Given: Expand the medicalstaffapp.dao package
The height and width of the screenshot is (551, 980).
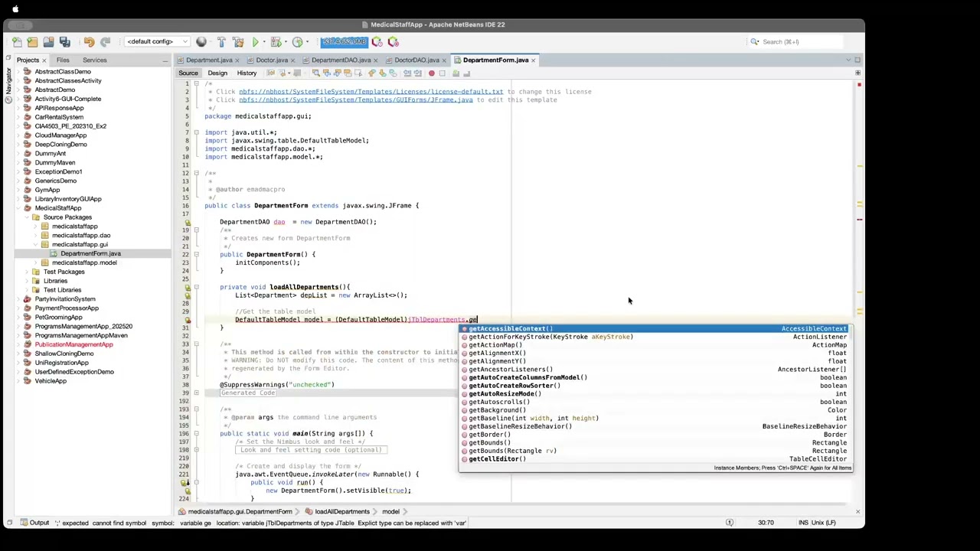Looking at the screenshot, I should click(36, 236).
